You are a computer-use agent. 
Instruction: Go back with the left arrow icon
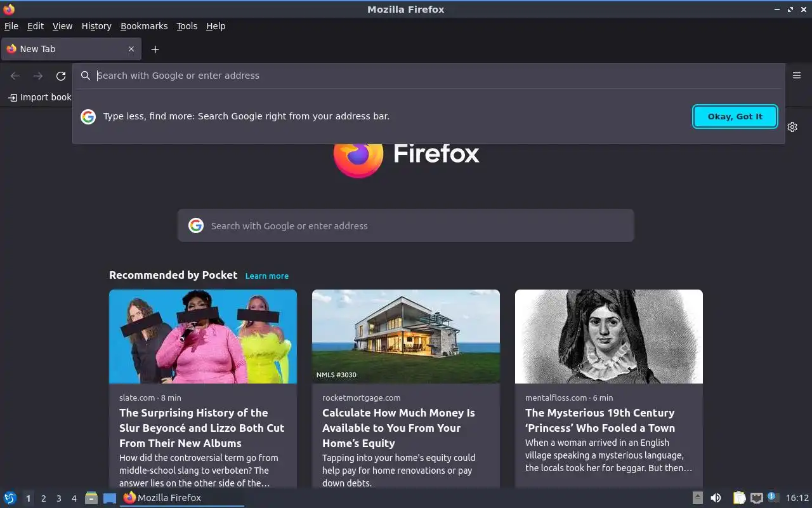click(15, 76)
